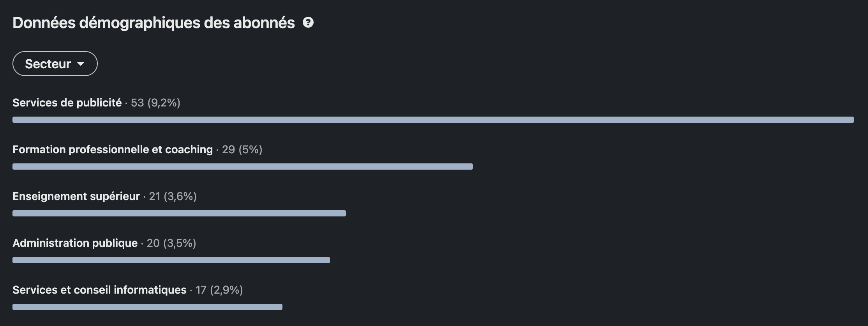
Task: Click the 29 (5%) follower count
Action: pyautogui.click(x=242, y=149)
